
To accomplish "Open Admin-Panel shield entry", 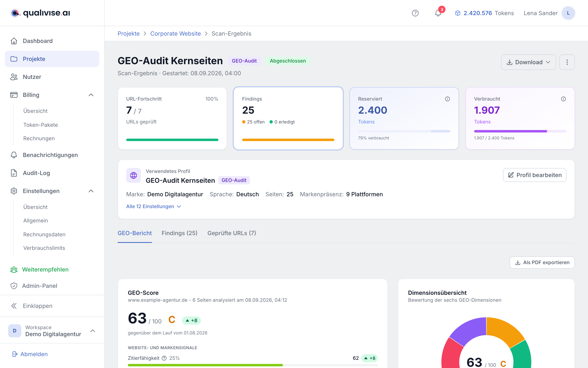I will click(x=52, y=286).
